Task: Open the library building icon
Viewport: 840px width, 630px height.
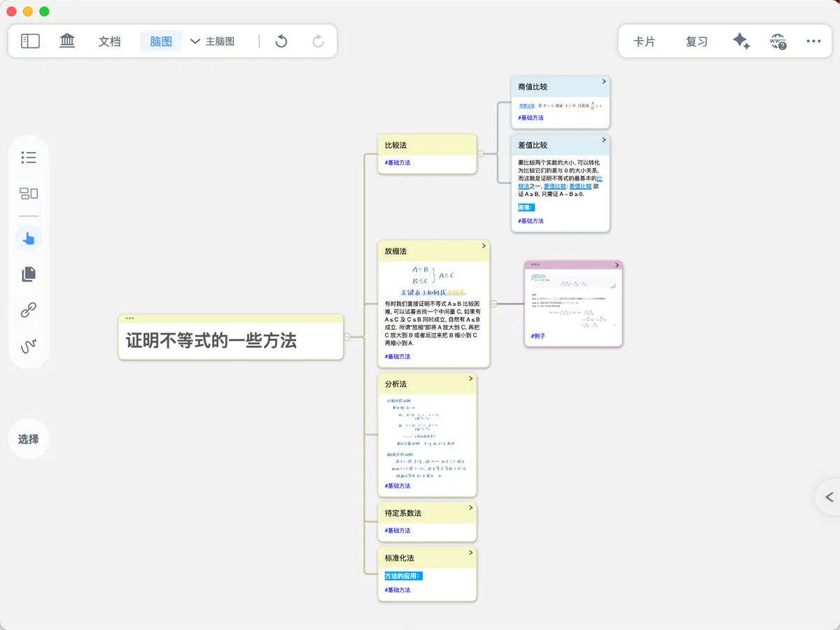Action: click(x=67, y=41)
